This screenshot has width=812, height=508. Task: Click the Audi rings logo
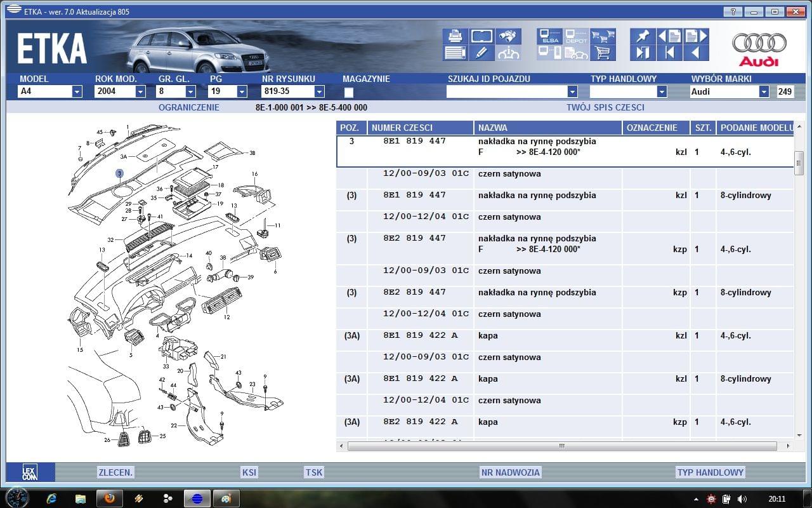click(759, 48)
